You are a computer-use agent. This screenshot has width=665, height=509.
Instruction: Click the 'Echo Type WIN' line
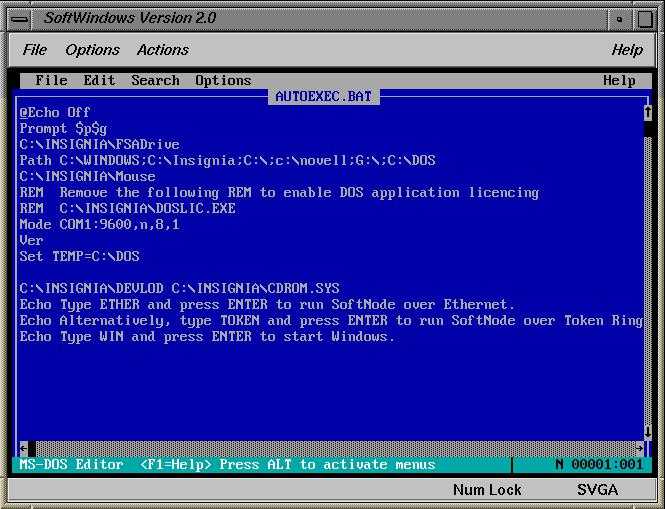pyautogui.click(x=207, y=337)
